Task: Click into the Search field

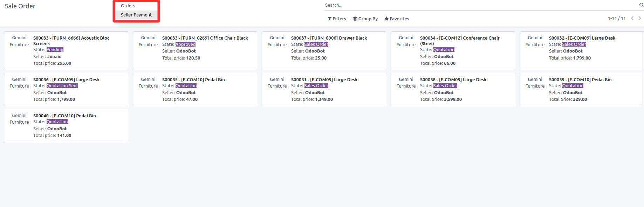Action: pos(480,5)
